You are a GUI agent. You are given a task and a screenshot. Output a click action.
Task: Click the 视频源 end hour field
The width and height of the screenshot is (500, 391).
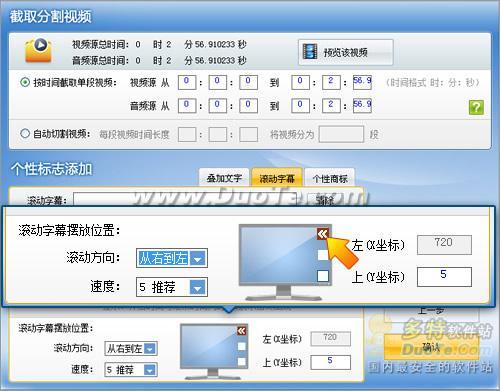[x=300, y=82]
